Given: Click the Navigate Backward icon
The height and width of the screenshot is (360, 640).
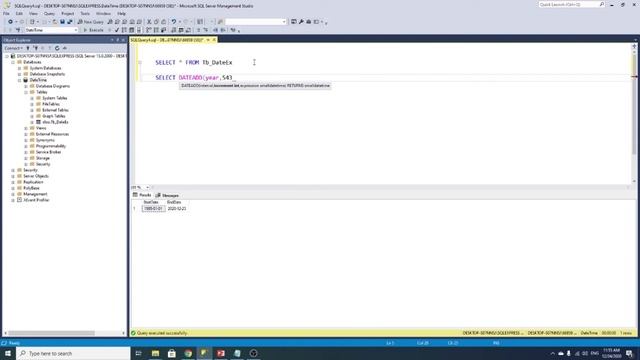Looking at the screenshot, I should point(10,22).
